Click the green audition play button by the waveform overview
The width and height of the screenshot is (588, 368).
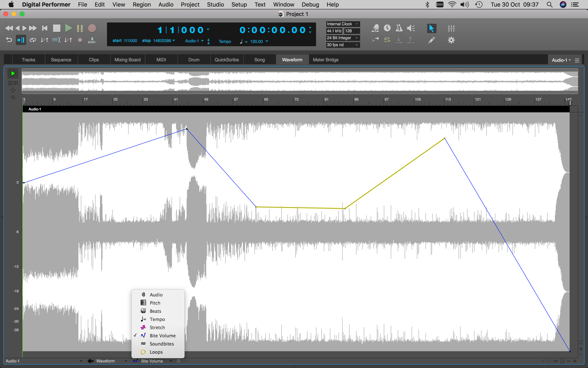[13, 73]
